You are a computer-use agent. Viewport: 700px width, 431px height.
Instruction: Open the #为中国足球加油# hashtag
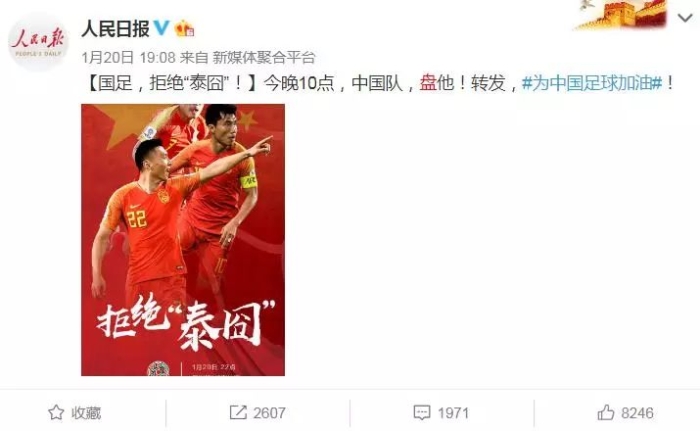(x=592, y=83)
